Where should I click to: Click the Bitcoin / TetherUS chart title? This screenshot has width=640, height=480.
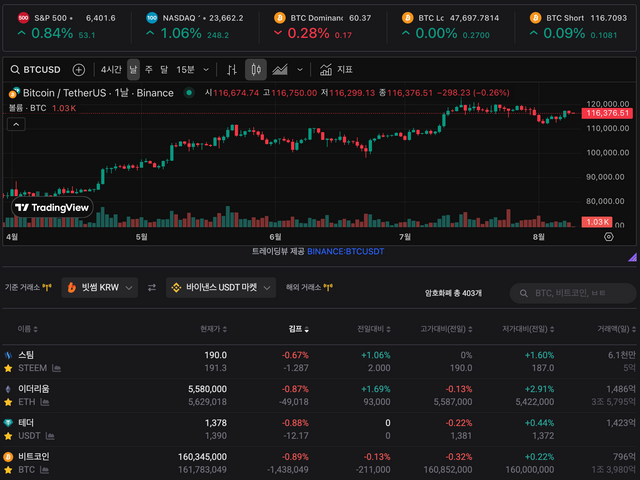pyautogui.click(x=98, y=93)
